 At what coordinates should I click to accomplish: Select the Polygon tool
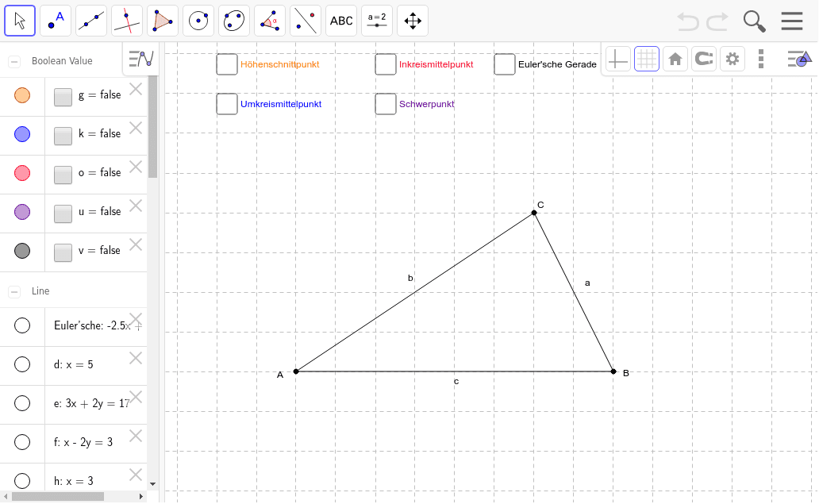coord(163,21)
